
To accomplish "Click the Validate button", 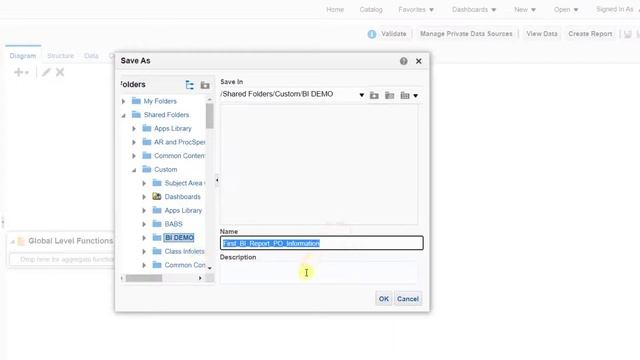I will [x=393, y=34].
